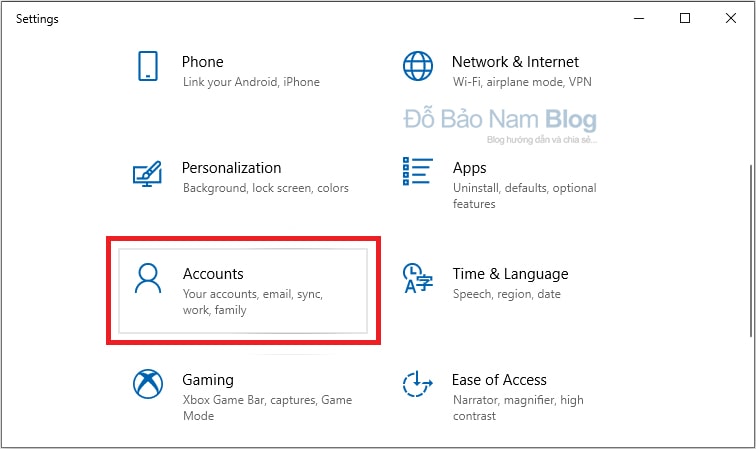Image resolution: width=756 pixels, height=449 pixels.
Task: Click the Time & Language icon
Action: coord(418,278)
